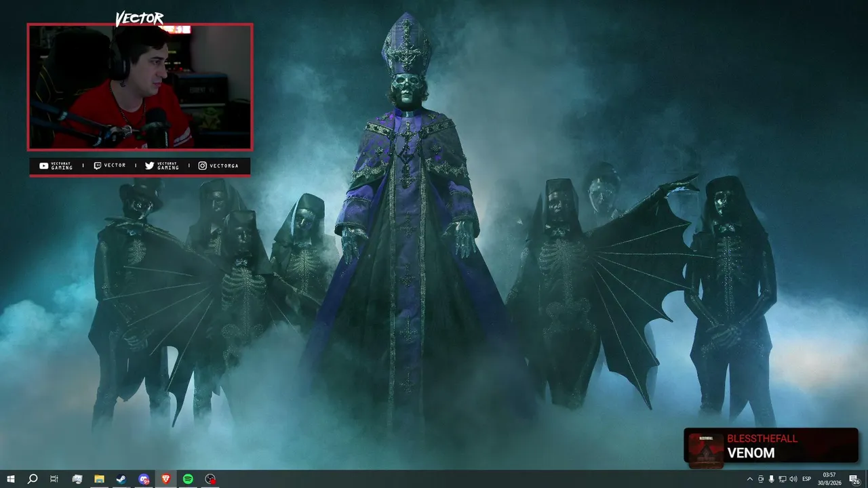Click the microphone tray icon

(772, 479)
